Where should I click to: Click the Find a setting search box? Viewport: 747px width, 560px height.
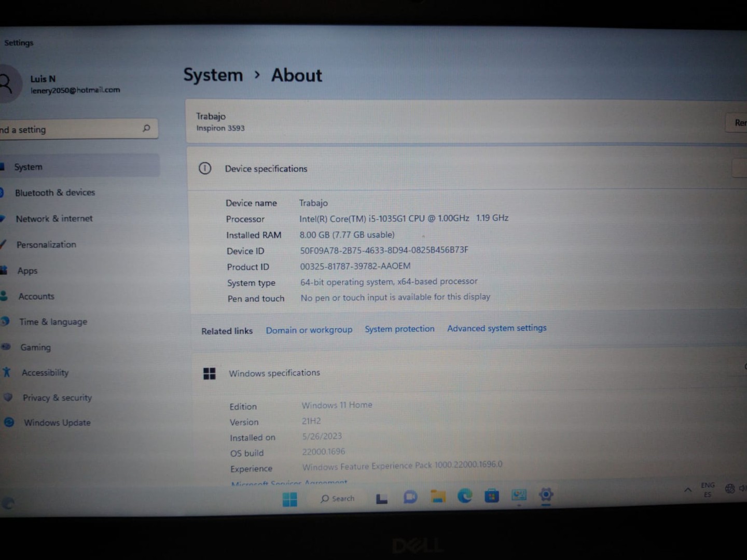[x=78, y=129]
